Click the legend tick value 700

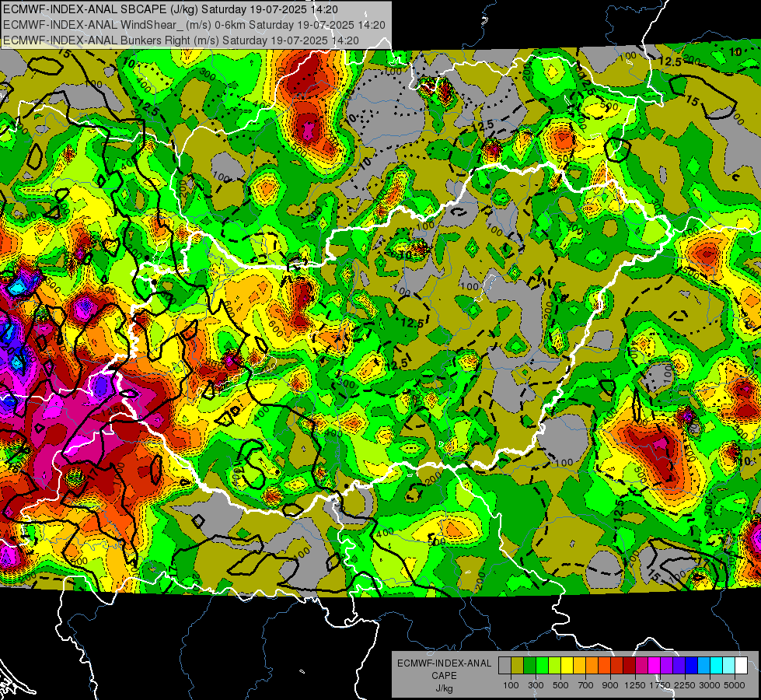click(x=586, y=685)
